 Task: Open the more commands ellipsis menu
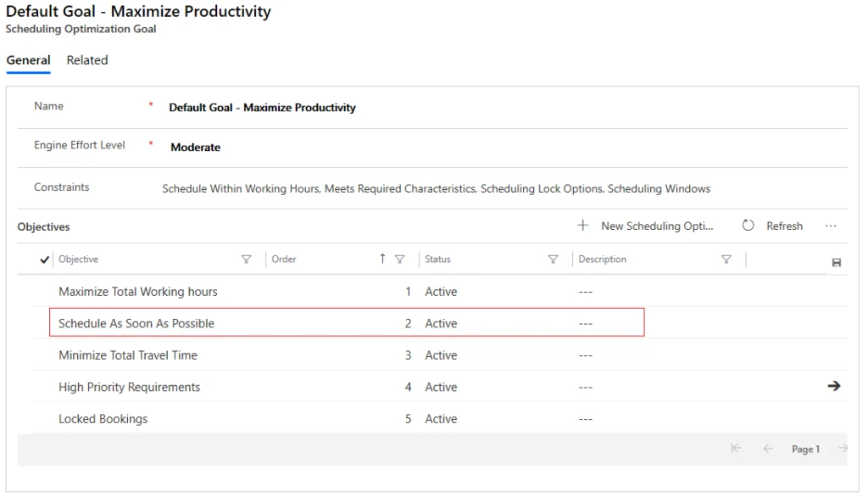(830, 226)
